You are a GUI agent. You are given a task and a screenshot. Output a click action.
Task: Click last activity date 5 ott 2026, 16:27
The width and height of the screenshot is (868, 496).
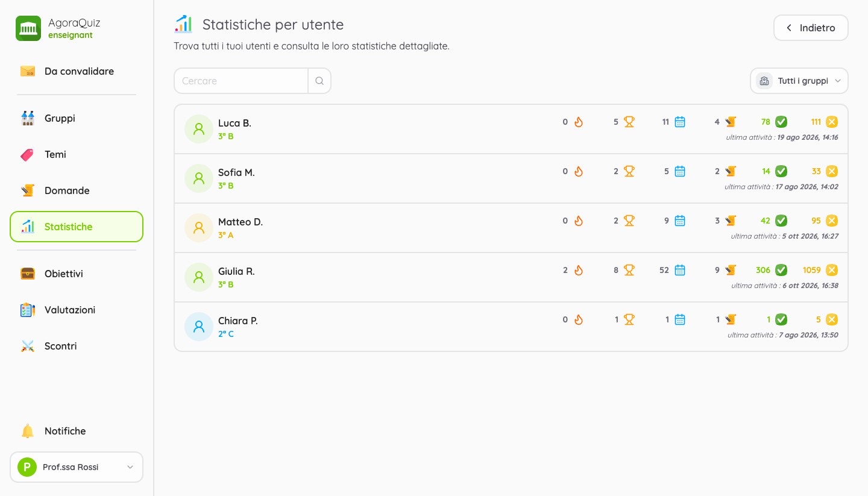[810, 236]
